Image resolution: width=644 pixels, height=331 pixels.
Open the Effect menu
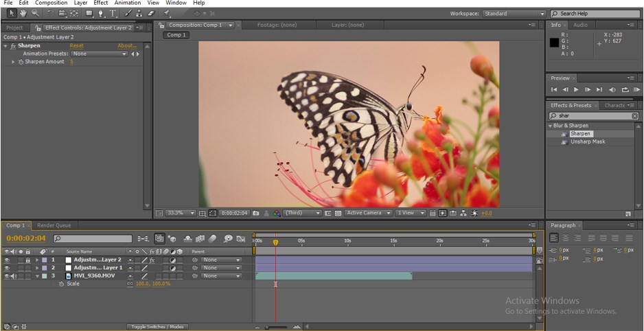click(x=100, y=3)
